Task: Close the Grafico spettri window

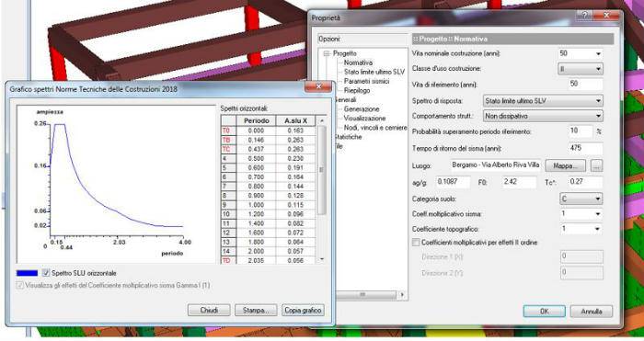Action: (x=318, y=86)
